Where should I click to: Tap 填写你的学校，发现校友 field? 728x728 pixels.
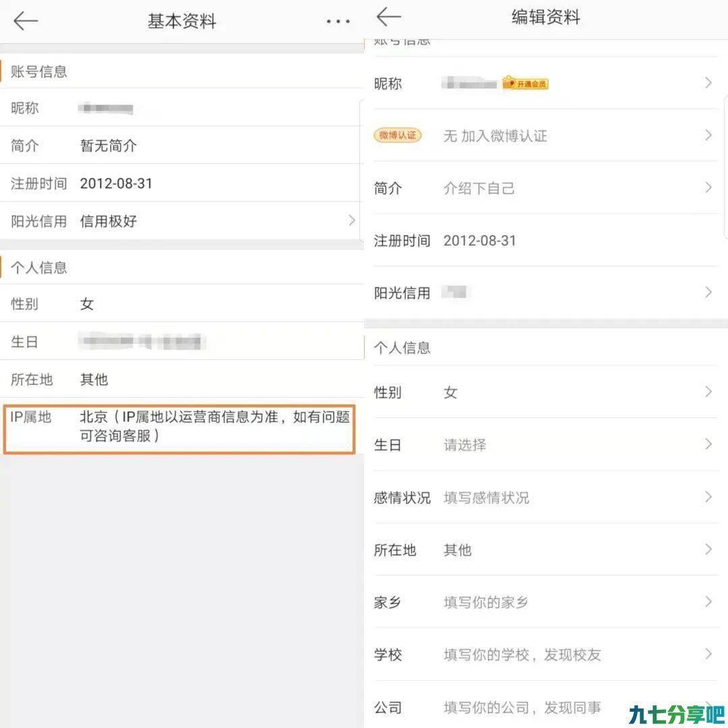(522, 655)
